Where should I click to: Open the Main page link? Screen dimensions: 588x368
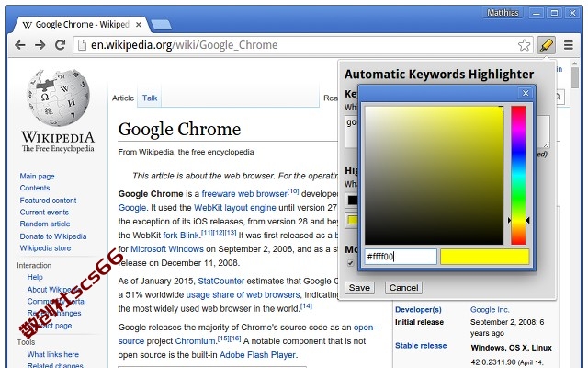[x=37, y=176]
